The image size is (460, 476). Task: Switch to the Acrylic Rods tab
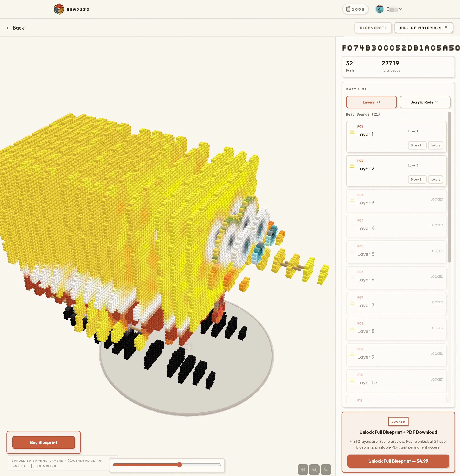click(x=425, y=102)
